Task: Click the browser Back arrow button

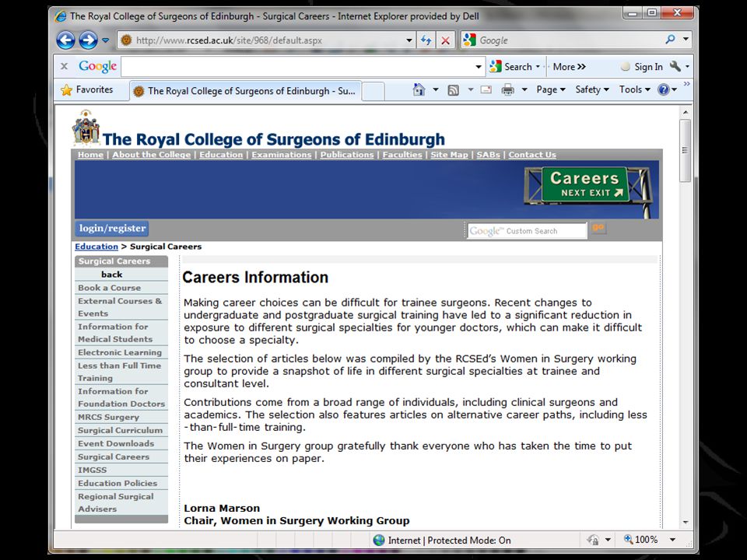Action: pyautogui.click(x=65, y=40)
